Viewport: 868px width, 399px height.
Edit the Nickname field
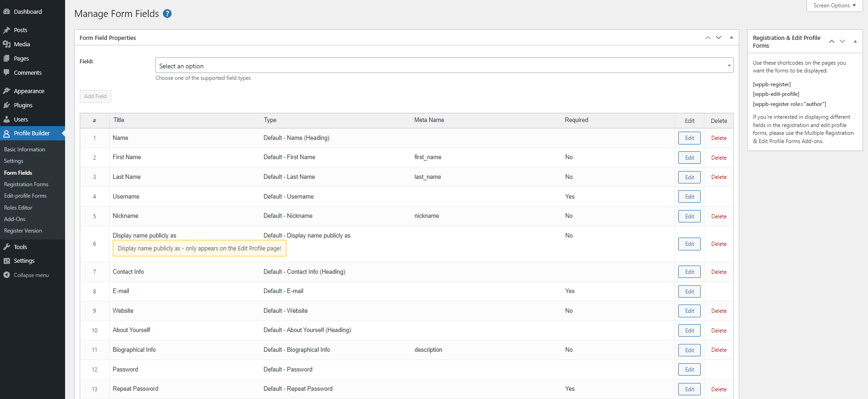(689, 216)
